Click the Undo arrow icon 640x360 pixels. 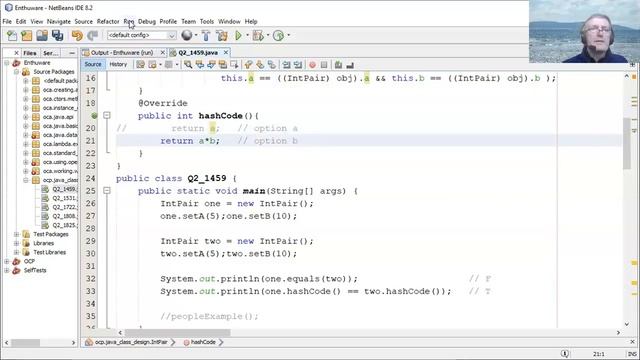point(77,36)
